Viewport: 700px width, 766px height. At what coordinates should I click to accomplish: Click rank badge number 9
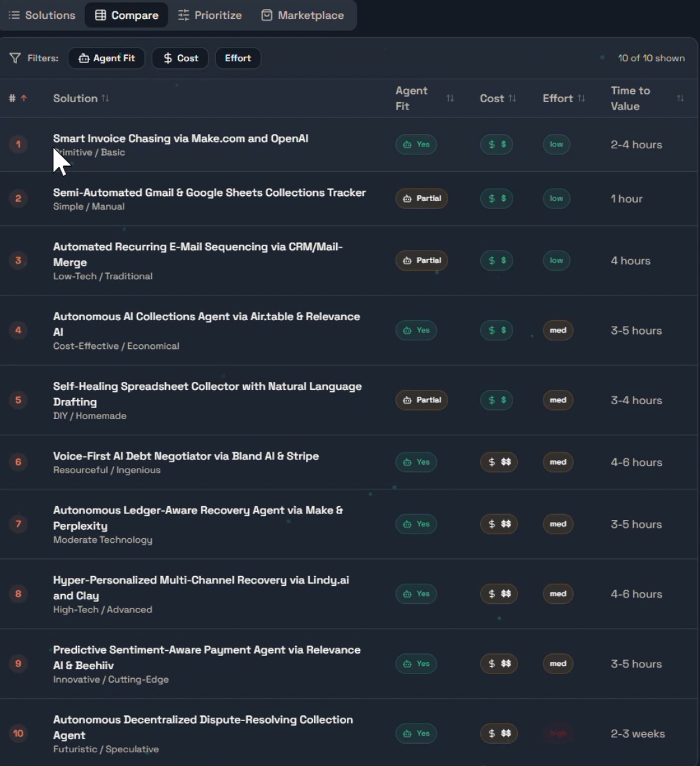[x=18, y=663]
